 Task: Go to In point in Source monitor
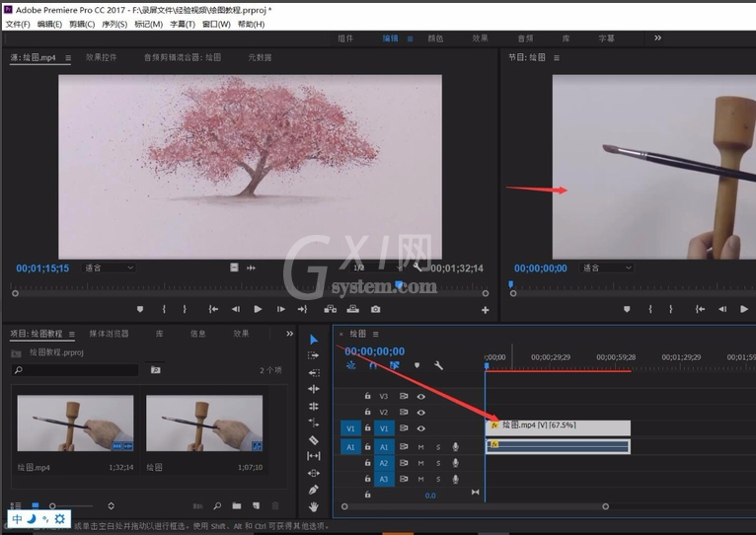(x=213, y=309)
